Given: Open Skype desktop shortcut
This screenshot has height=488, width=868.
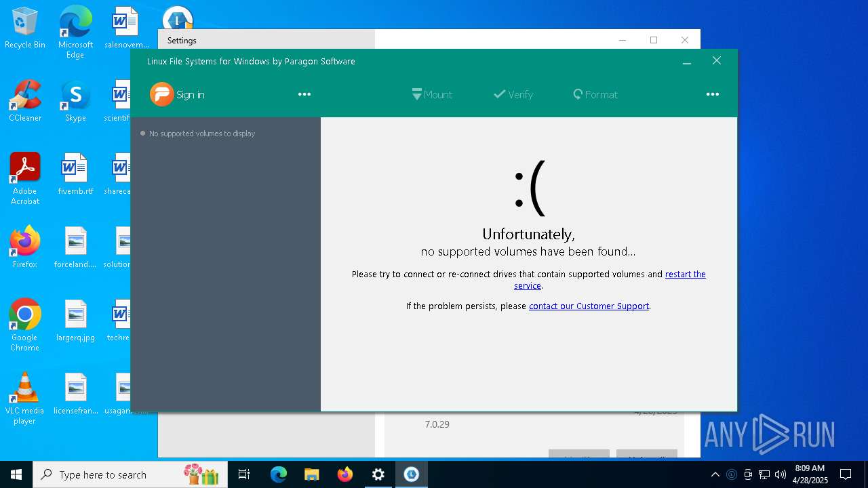Looking at the screenshot, I should 75,101.
